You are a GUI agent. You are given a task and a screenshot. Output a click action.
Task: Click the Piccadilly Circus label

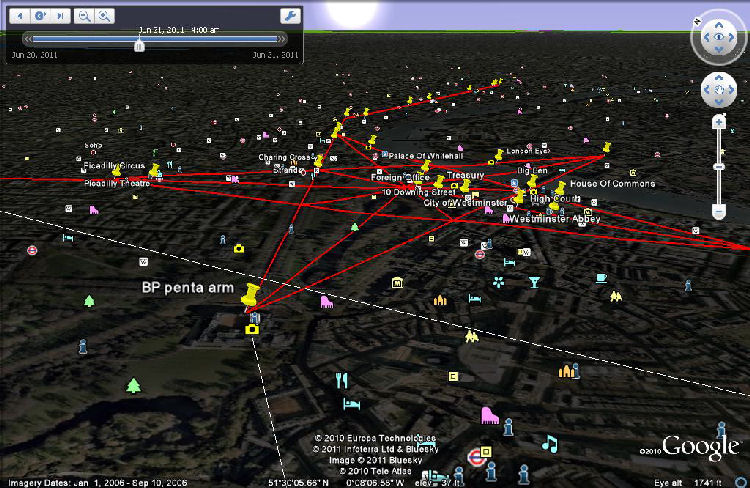(x=114, y=166)
